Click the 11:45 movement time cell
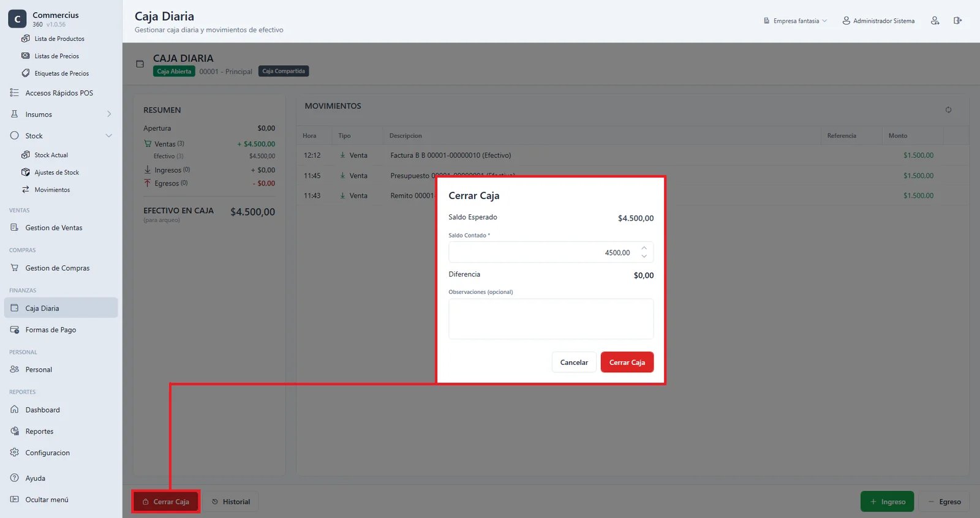This screenshot has width=980, height=518. (312, 176)
